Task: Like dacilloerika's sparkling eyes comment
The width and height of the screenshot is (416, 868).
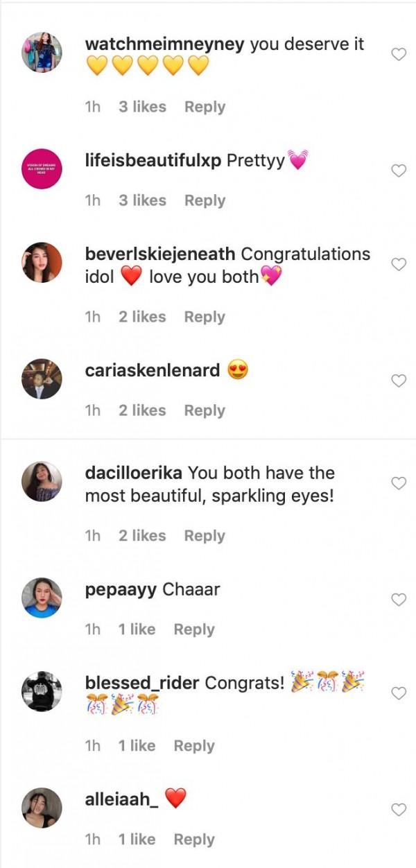Action: pos(399,483)
